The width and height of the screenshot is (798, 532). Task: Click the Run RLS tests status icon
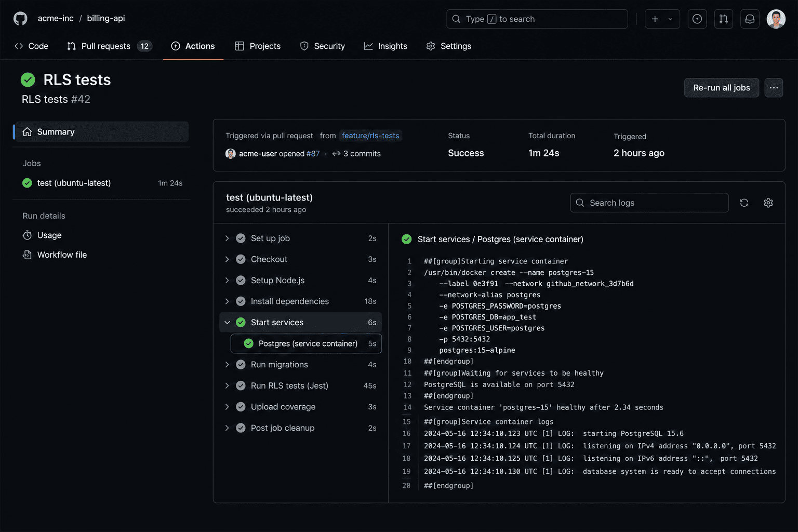(x=241, y=385)
